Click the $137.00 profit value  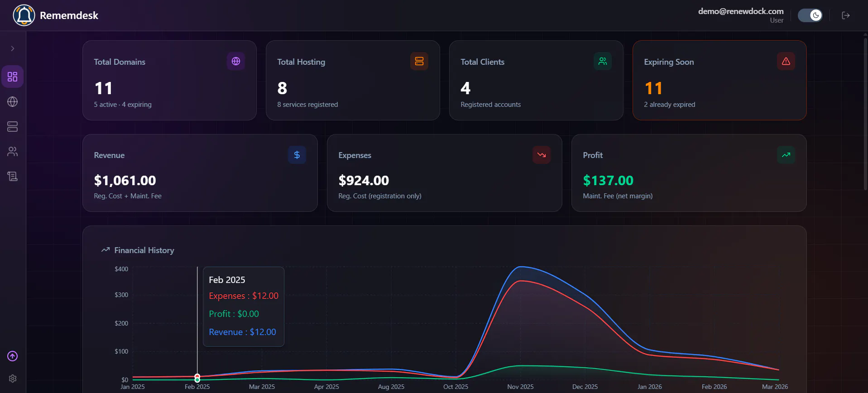pyautogui.click(x=608, y=181)
